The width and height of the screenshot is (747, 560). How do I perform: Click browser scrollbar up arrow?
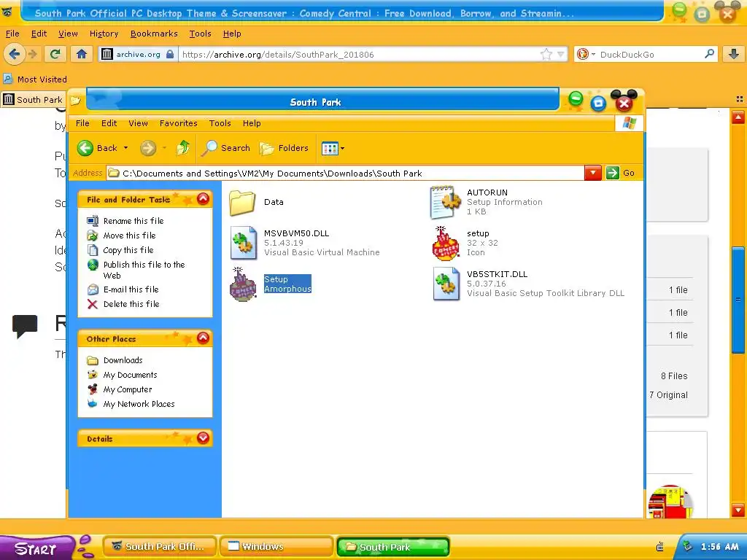[x=738, y=116]
